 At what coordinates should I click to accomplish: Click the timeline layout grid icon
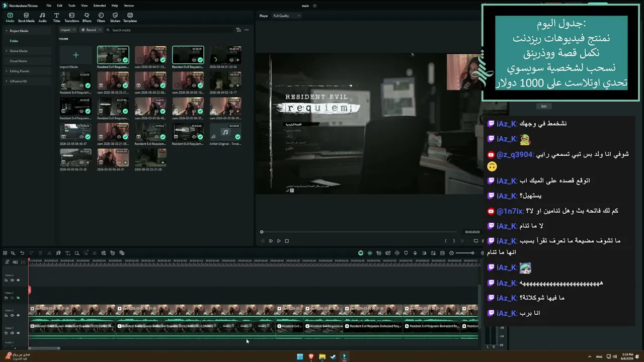5,253
